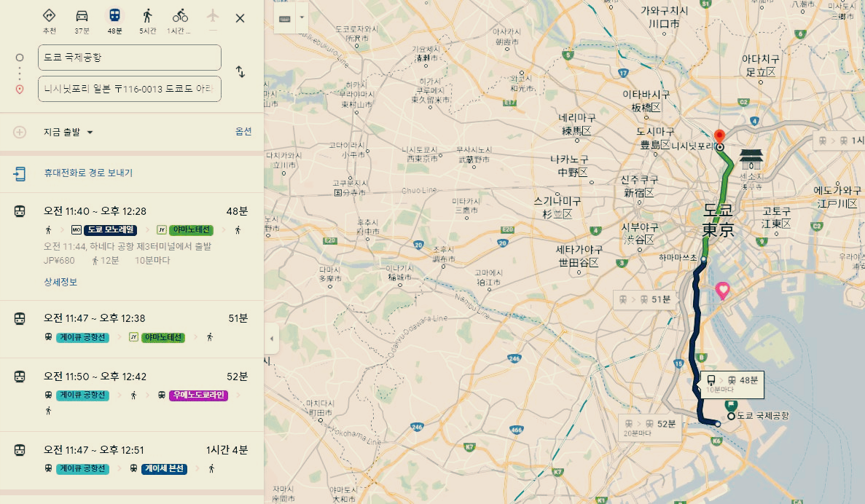The width and height of the screenshot is (865, 504).
Task: Click 야마노테선 badge in first route
Action: (192, 230)
